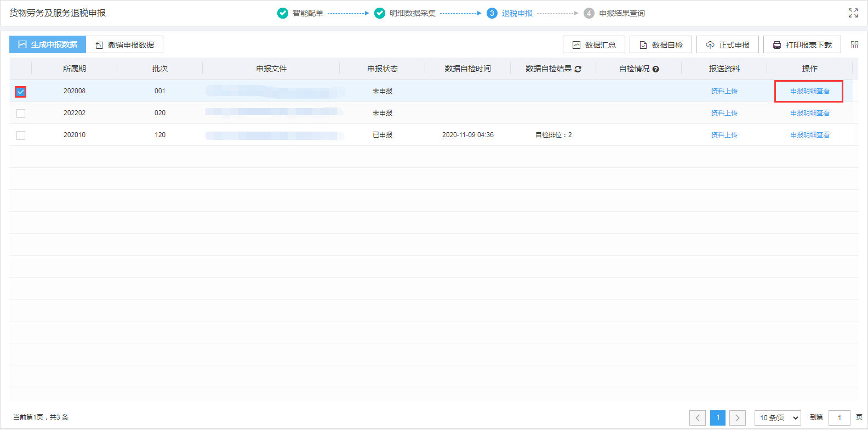This screenshot has height=430, width=868.
Task: Click 报送资料 column header
Action: point(724,69)
